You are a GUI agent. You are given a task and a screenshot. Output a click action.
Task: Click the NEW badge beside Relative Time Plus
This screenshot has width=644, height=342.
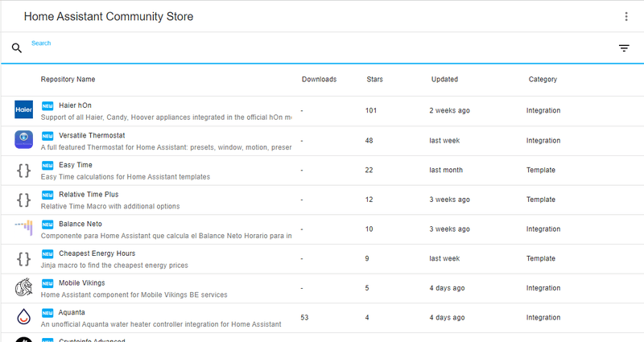point(47,195)
